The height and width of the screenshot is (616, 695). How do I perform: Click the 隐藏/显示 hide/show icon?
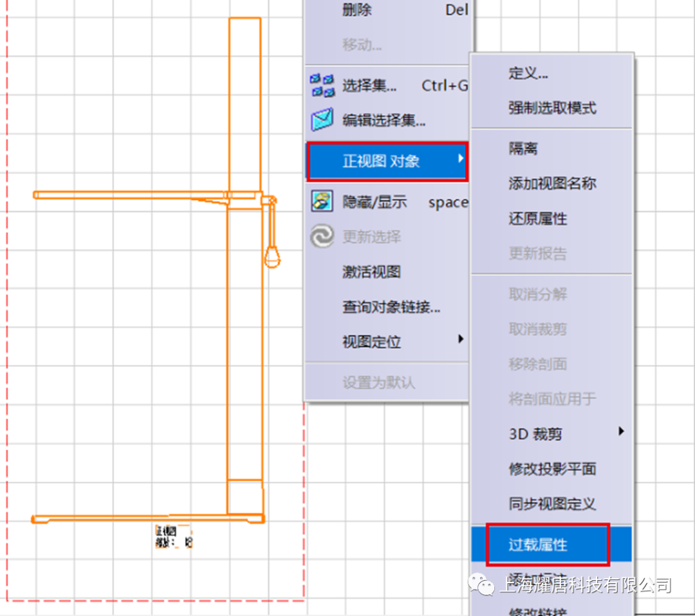[x=322, y=202]
